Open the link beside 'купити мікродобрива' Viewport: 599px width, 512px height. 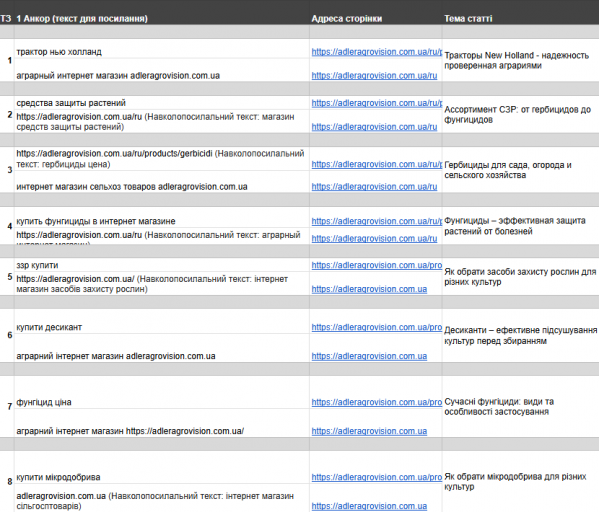click(x=377, y=477)
